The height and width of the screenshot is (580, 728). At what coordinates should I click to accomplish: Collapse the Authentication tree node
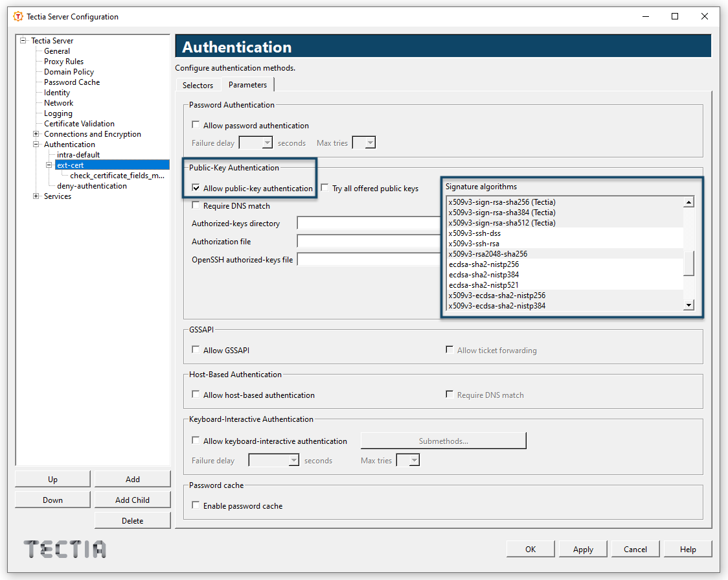[x=36, y=144]
